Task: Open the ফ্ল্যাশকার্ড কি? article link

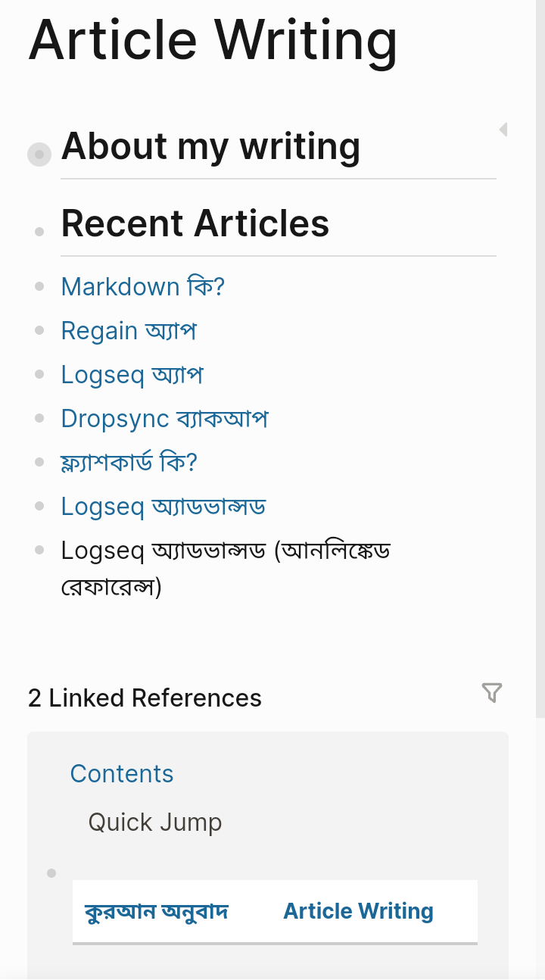Action: [129, 463]
